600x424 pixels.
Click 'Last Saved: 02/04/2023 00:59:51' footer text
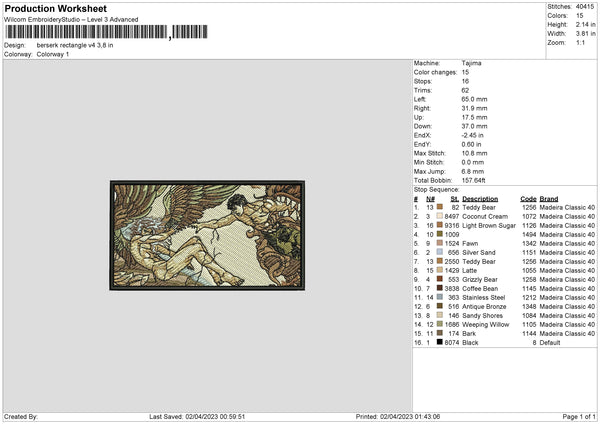click(197, 416)
